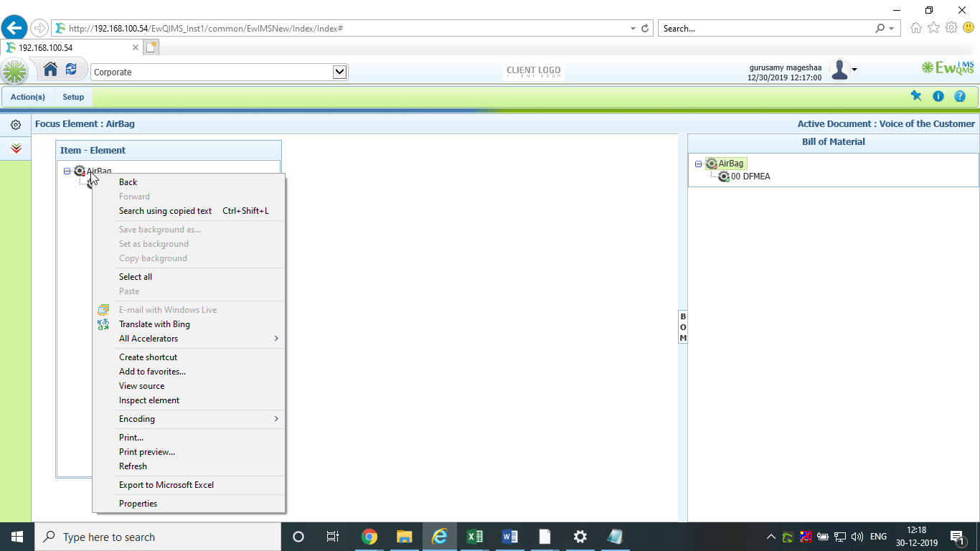This screenshot has width=980, height=551.
Task: Click the blue help question icon
Action: click(x=960, y=96)
